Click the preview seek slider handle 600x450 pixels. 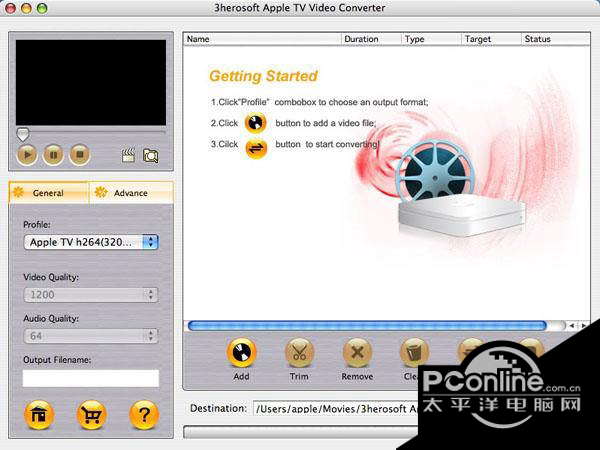coord(23,134)
